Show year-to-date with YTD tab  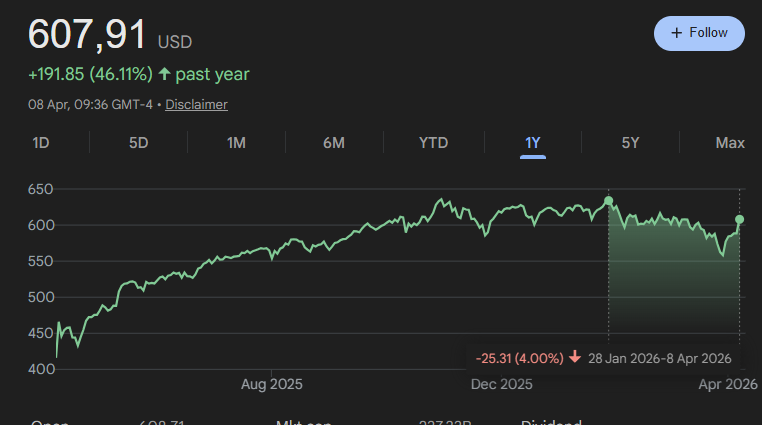pos(433,143)
